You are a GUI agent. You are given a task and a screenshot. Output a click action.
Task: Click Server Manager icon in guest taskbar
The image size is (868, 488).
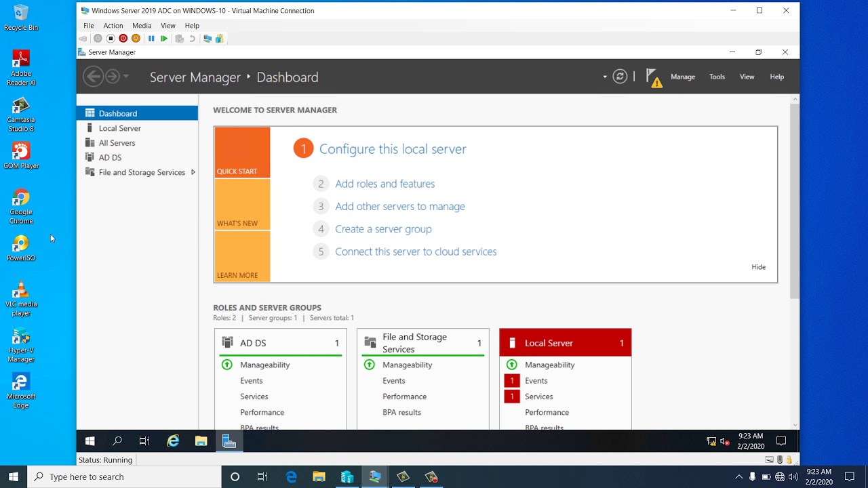pyautogui.click(x=229, y=441)
